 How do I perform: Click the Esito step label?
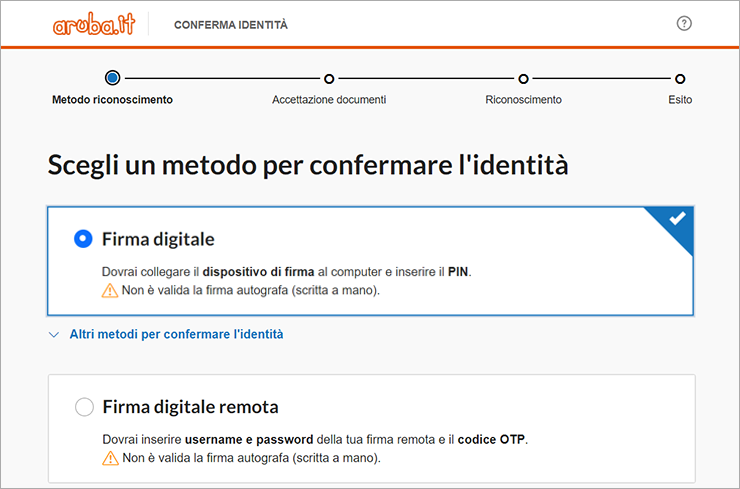[680, 100]
